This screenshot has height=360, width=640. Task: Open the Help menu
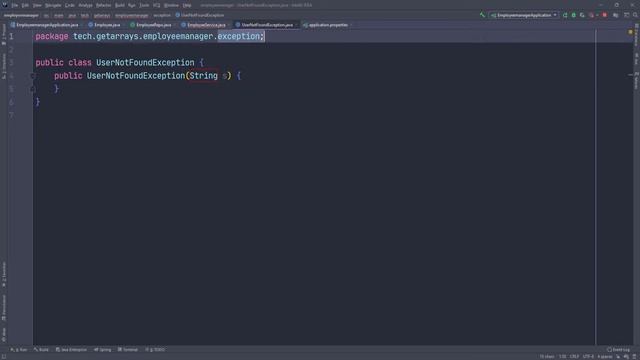[187, 5]
